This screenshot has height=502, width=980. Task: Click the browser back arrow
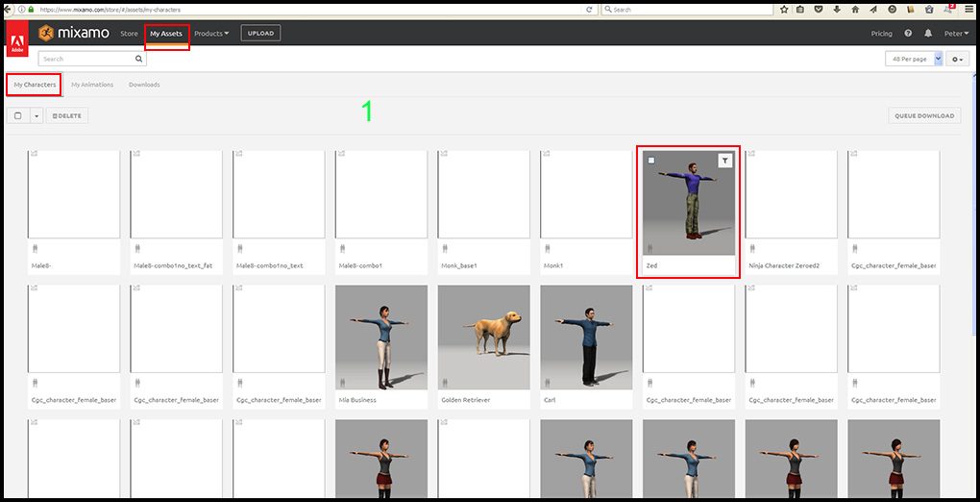pyautogui.click(x=10, y=10)
